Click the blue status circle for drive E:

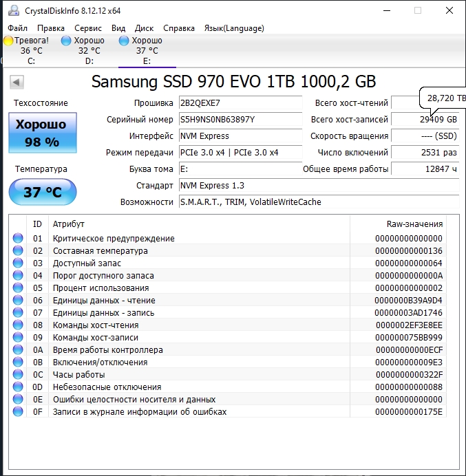(124, 41)
